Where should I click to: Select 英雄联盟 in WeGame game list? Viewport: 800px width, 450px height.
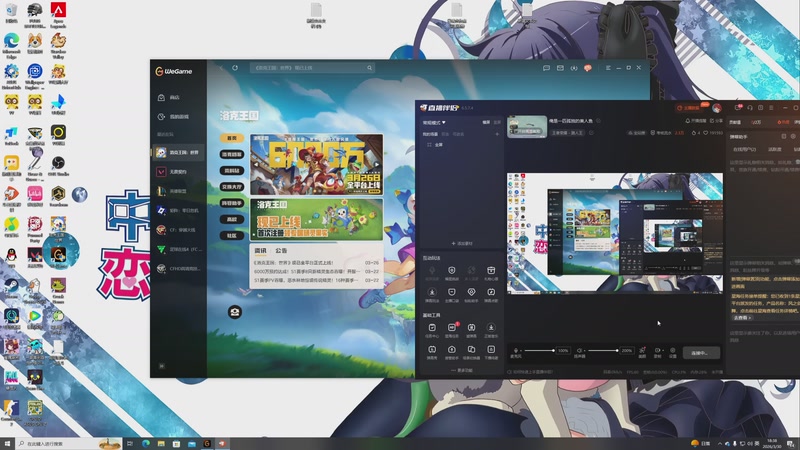[172, 191]
